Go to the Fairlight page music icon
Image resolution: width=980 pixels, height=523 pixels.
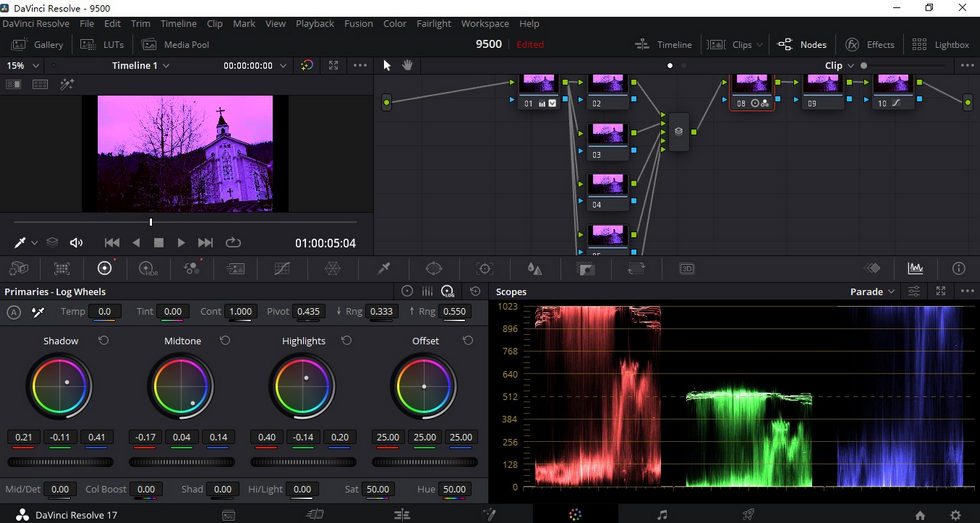click(x=662, y=514)
